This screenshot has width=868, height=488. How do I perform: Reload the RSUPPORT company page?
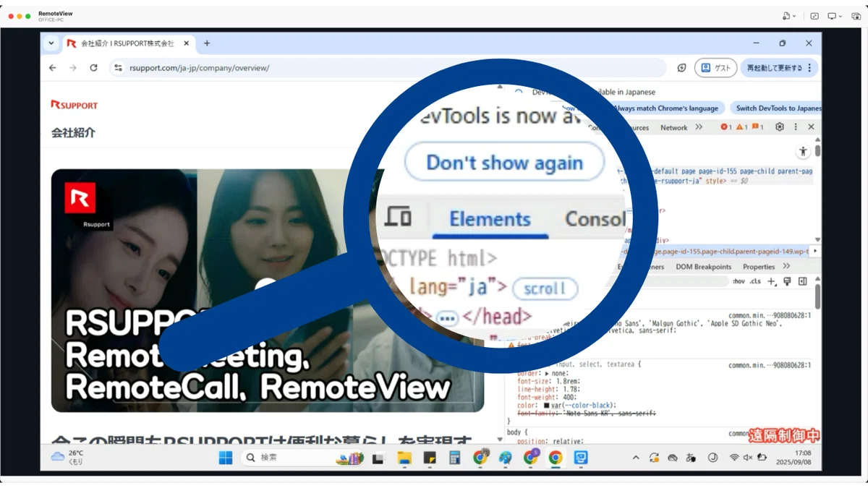(93, 68)
